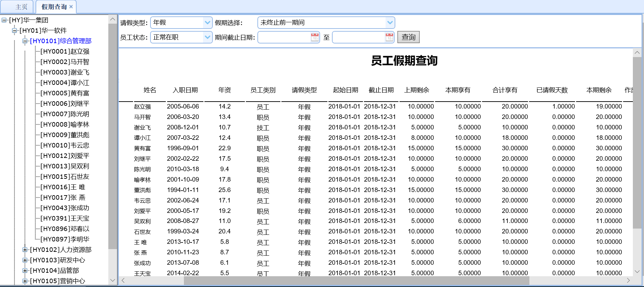644x287 pixels.
Task: Select employee [HY0016]王 唯 in tree
Action: coord(63,187)
